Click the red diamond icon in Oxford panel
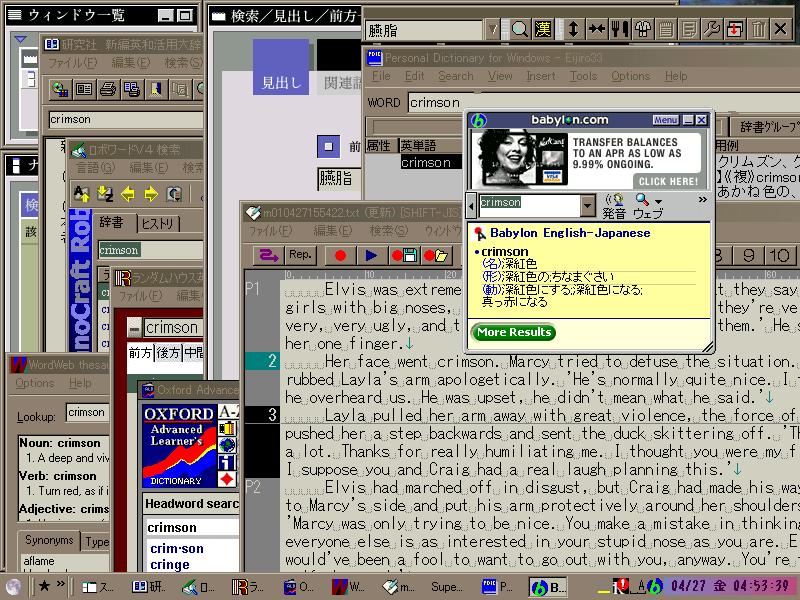 coord(227,479)
